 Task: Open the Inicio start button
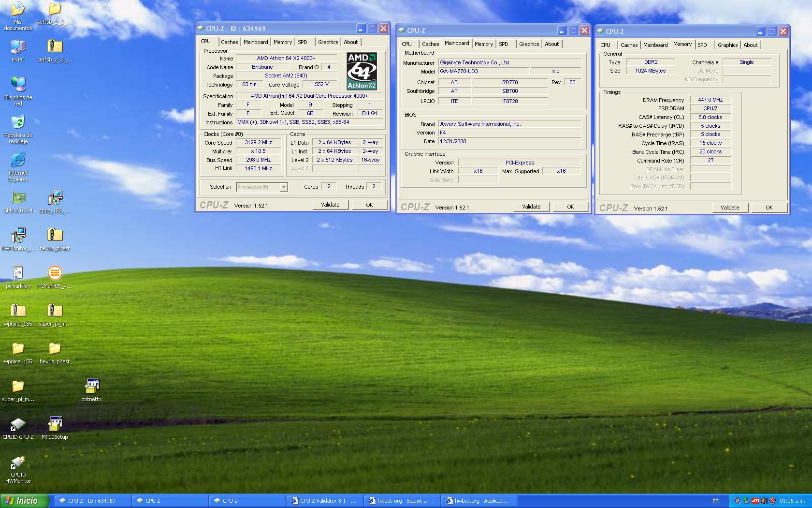[x=25, y=501]
